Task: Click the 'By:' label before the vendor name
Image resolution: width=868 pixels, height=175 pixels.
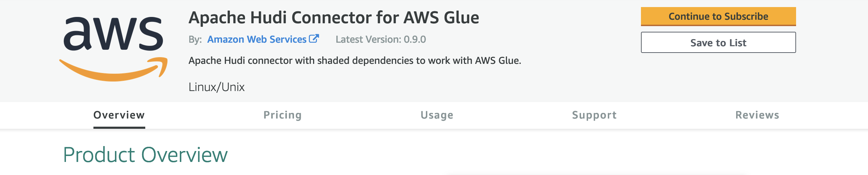Action: click(x=195, y=40)
